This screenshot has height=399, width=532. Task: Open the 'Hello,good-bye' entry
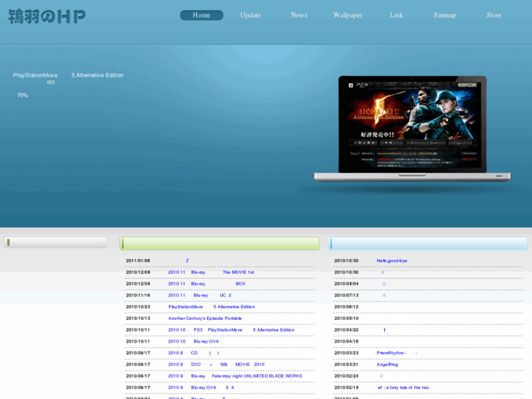[x=392, y=261]
